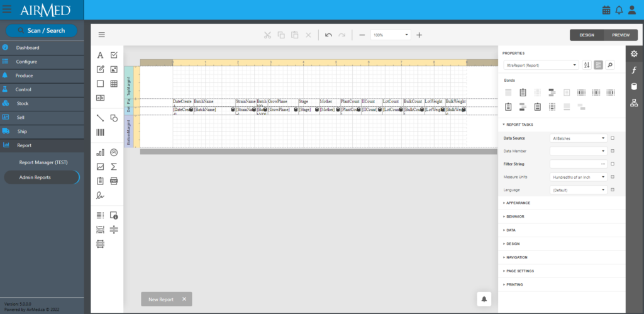Open the Produce sidebar menu

click(x=42, y=76)
